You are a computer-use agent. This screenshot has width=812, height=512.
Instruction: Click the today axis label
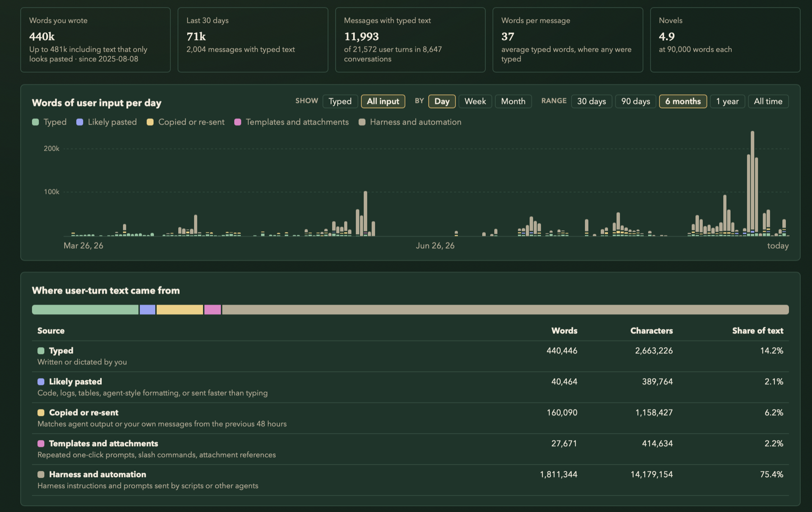pos(778,246)
